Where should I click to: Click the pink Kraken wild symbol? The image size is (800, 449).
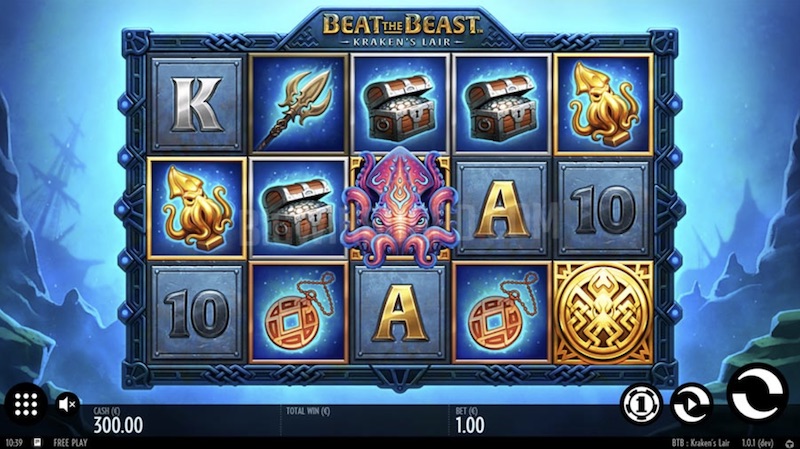(x=401, y=207)
